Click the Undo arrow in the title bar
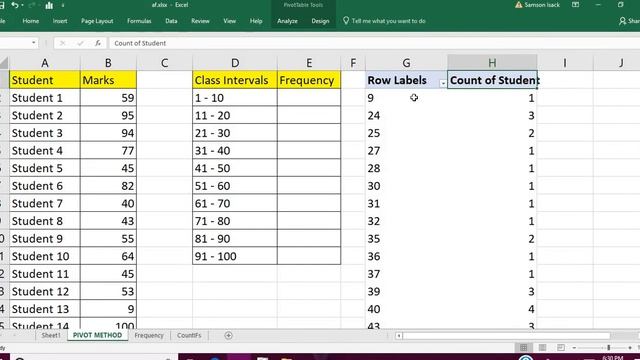Screen dimensions: 640x360 pyautogui.click(x=15, y=5)
